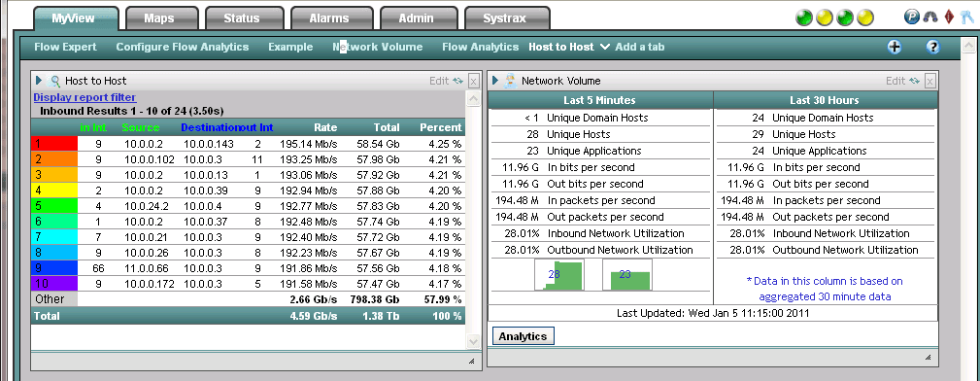Image resolution: width=980 pixels, height=381 pixels.
Task: Click the Network Volume panel icon
Action: (511, 80)
